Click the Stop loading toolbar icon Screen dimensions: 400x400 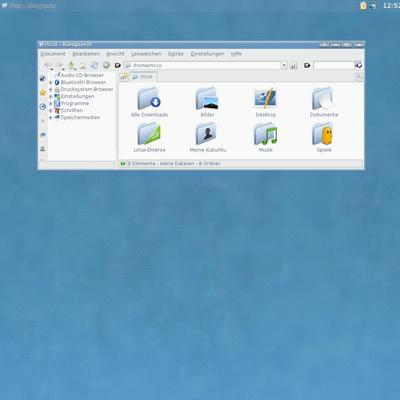[x=106, y=65]
